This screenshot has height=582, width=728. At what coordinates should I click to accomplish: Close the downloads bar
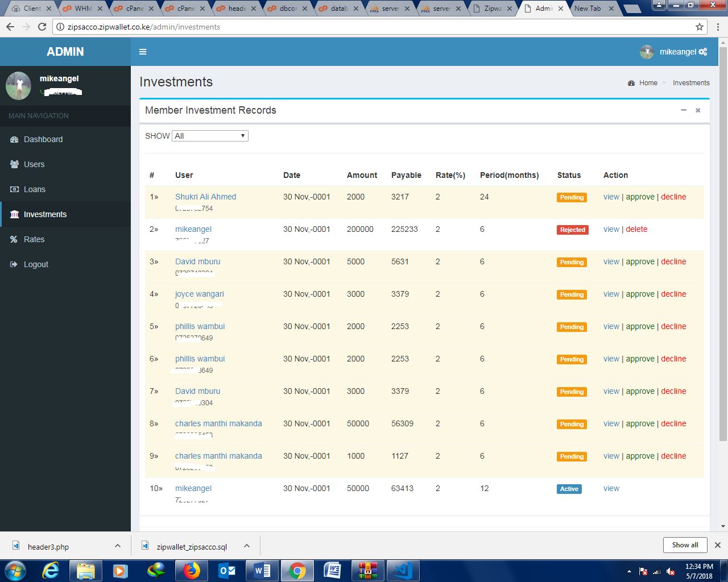(x=718, y=545)
